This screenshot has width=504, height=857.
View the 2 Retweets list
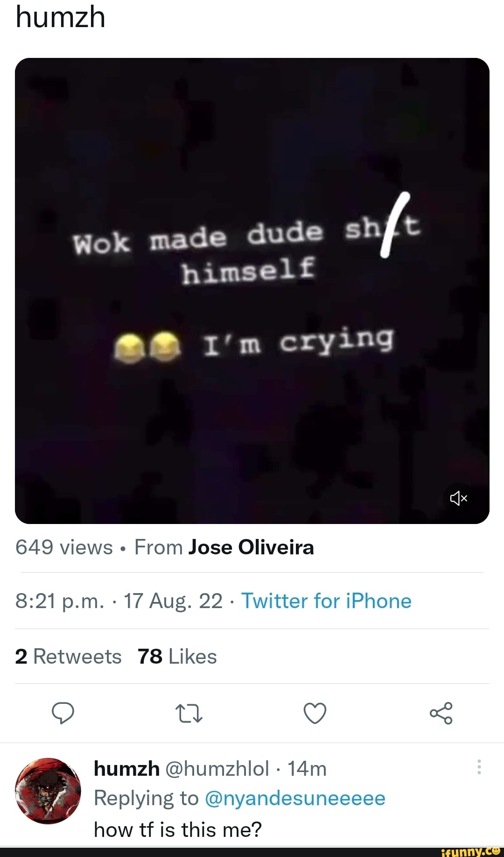[68, 657]
